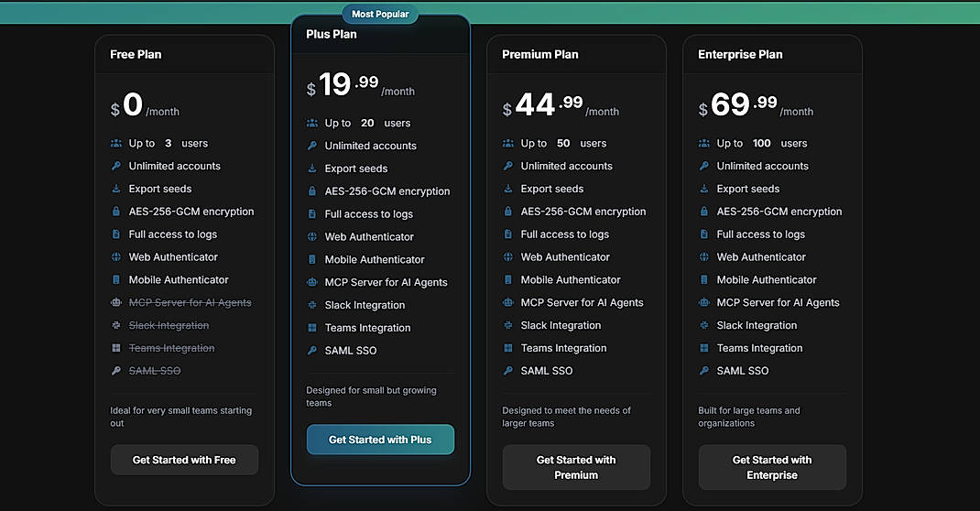Screen dimensions: 980x511
Task: Click 'Up to 20 users' text
Action: pos(367,123)
